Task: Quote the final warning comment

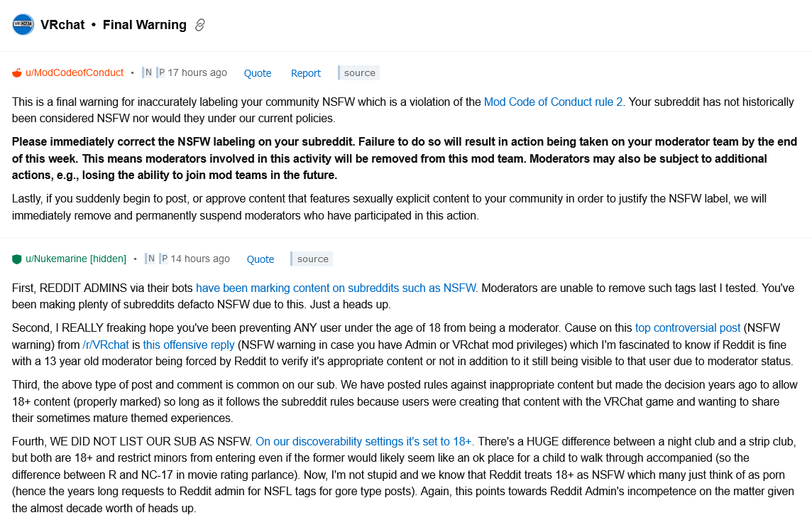Action: (x=257, y=72)
